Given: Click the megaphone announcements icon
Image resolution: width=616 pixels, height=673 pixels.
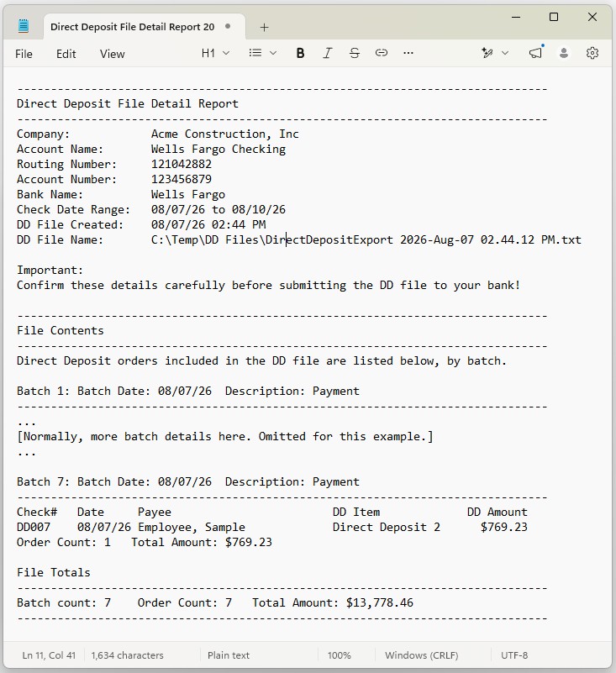Looking at the screenshot, I should point(535,53).
